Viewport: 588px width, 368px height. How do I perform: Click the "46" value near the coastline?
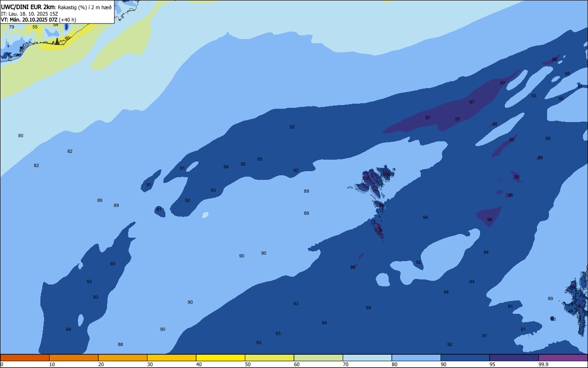(67, 38)
